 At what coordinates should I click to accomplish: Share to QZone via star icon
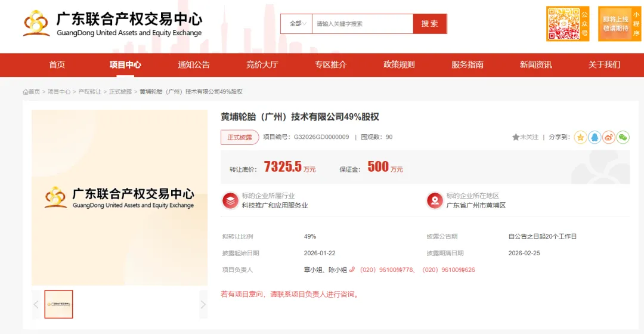click(x=581, y=137)
